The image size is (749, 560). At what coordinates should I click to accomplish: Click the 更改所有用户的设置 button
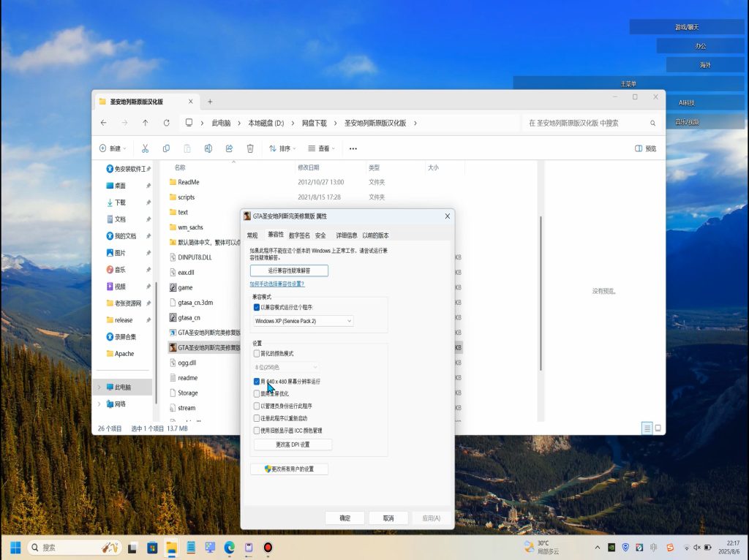point(289,469)
